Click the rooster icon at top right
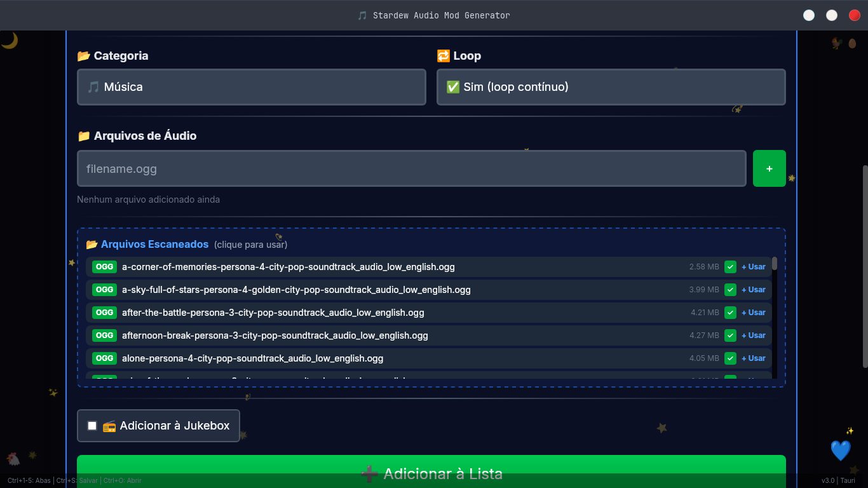The height and width of the screenshot is (488, 868). pos(837,43)
